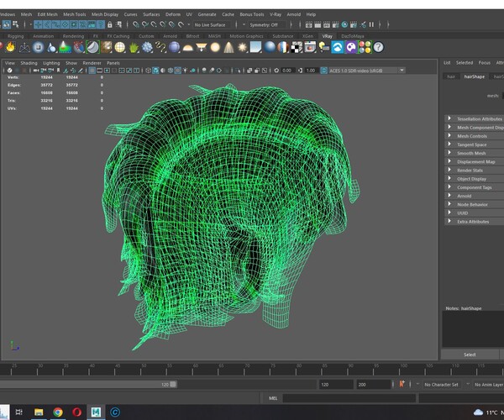
Task: Open the No Character Set dropdown
Action: [441, 385]
